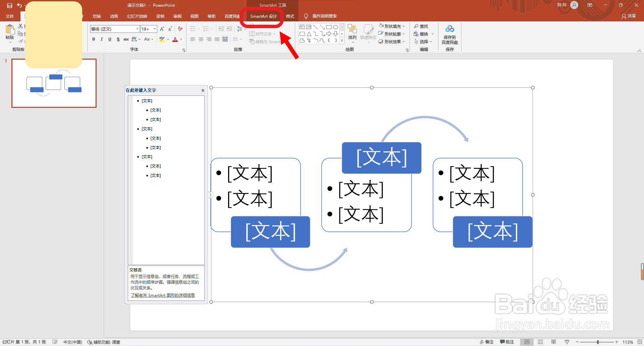This screenshot has width=644, height=346.
Task: Open the Format (格式) tab
Action: [290, 16]
